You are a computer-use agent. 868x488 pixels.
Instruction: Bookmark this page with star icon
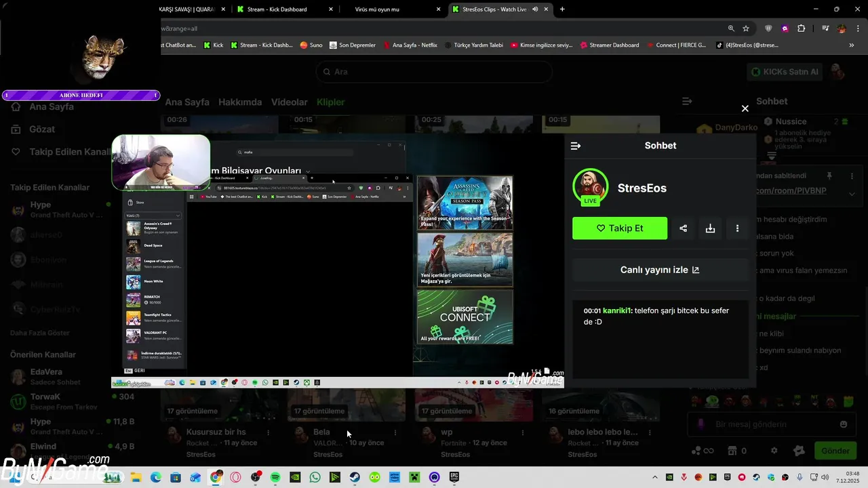[x=746, y=28]
